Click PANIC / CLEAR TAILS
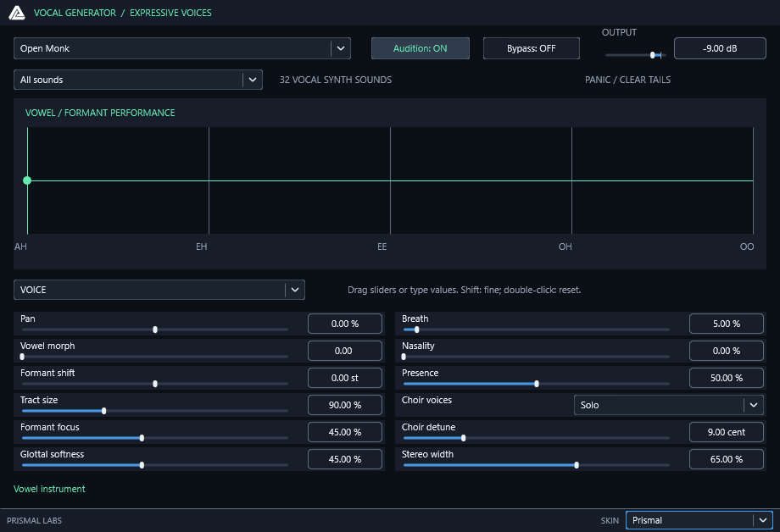 click(627, 80)
